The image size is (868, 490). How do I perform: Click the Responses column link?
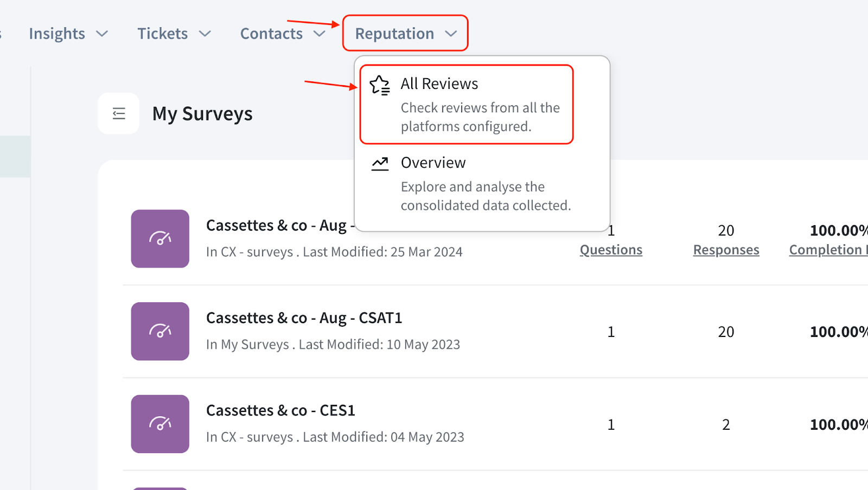pyautogui.click(x=726, y=250)
